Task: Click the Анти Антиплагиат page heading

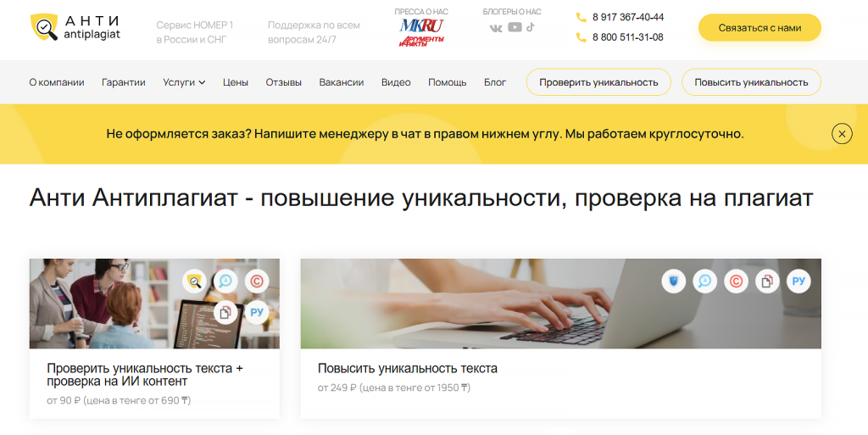Action: 421,198
